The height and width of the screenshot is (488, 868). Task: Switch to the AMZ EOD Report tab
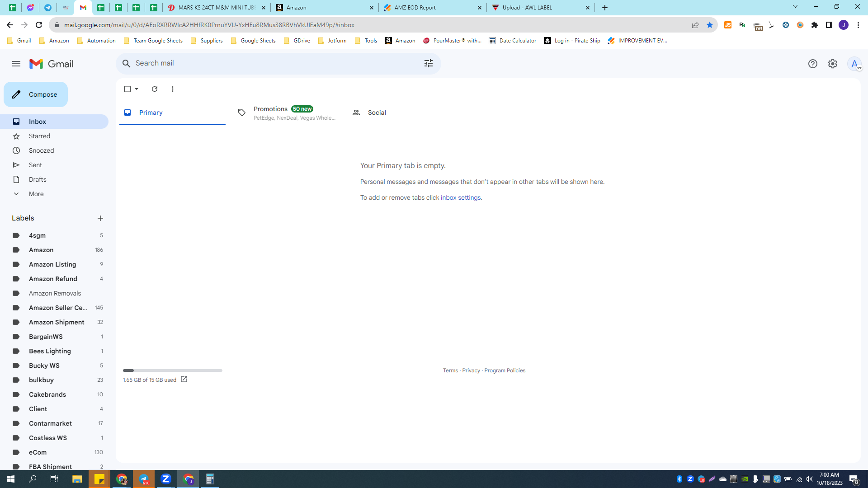(x=433, y=8)
